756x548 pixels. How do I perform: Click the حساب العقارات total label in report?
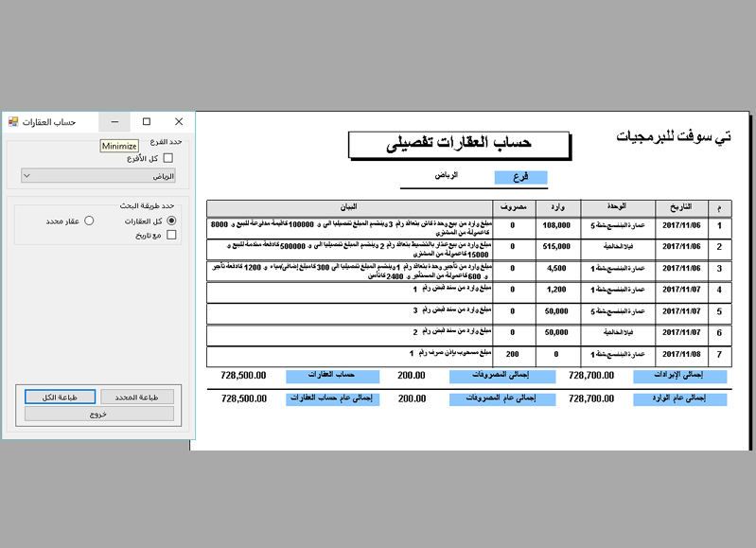[332, 376]
